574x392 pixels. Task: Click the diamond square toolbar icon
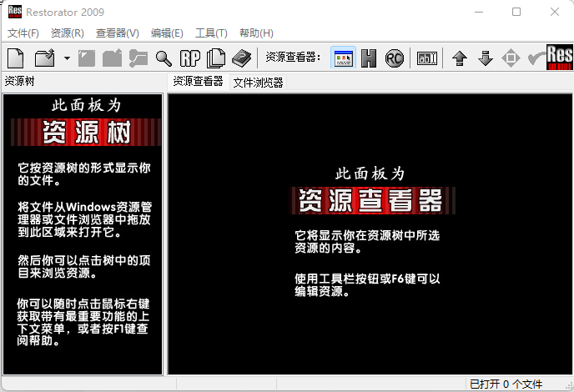511,58
